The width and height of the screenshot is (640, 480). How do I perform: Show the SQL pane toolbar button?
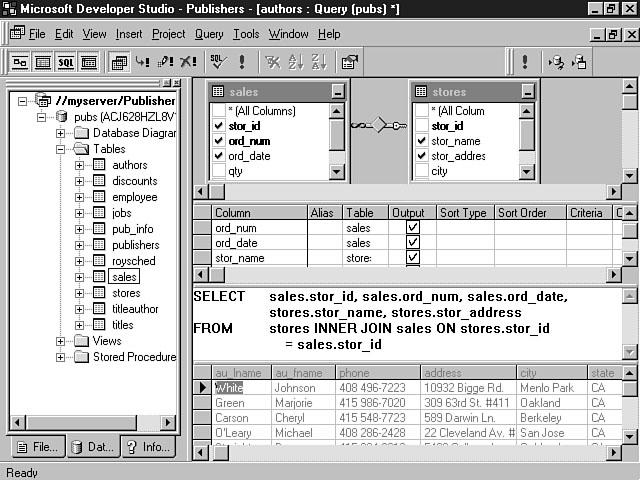(x=65, y=62)
